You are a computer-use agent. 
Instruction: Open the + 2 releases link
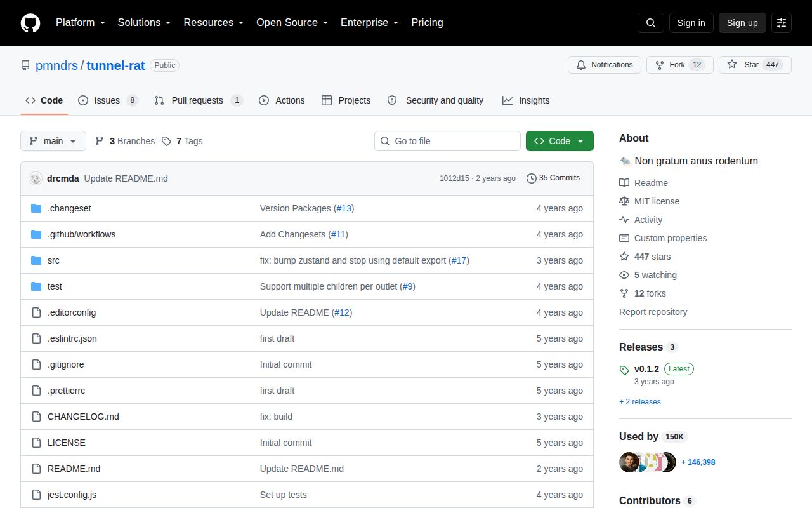tap(640, 402)
